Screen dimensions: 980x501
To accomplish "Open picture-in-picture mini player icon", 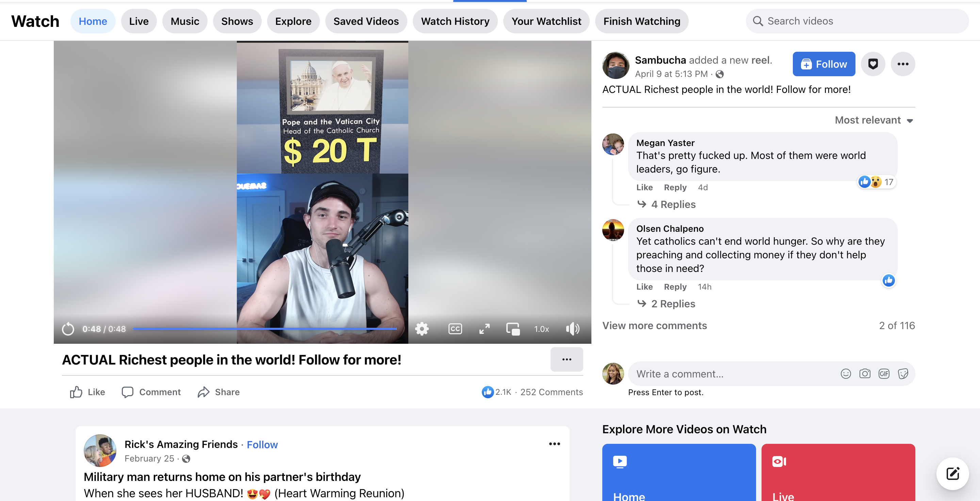I will click(x=513, y=329).
